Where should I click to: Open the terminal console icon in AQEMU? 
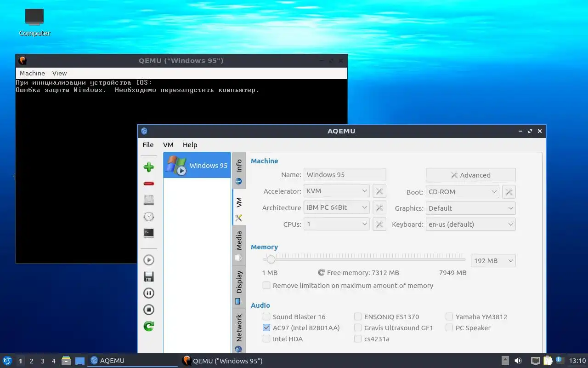pos(149,233)
